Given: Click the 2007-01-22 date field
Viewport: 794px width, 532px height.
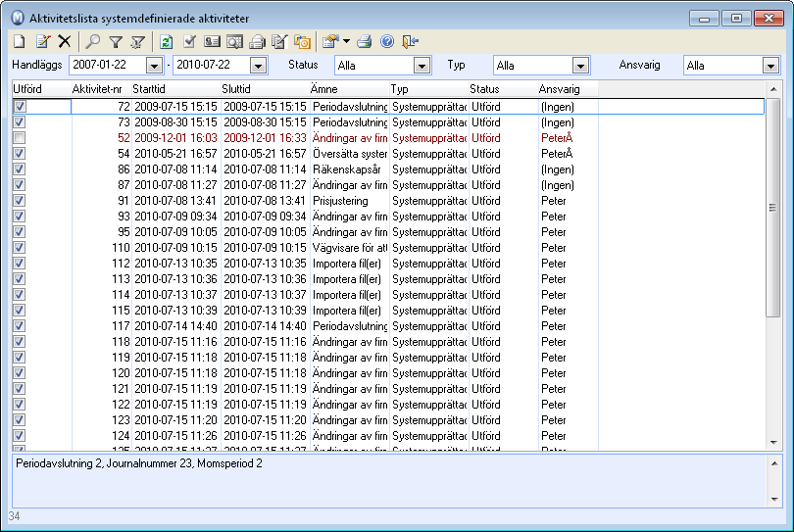Looking at the screenshot, I should click(x=108, y=65).
